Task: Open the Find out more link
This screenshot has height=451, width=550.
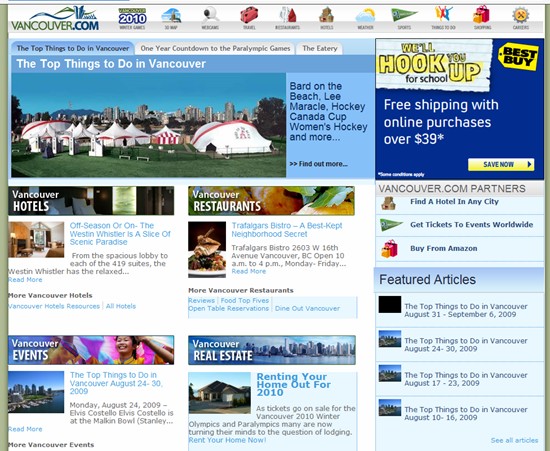Action: [x=318, y=164]
